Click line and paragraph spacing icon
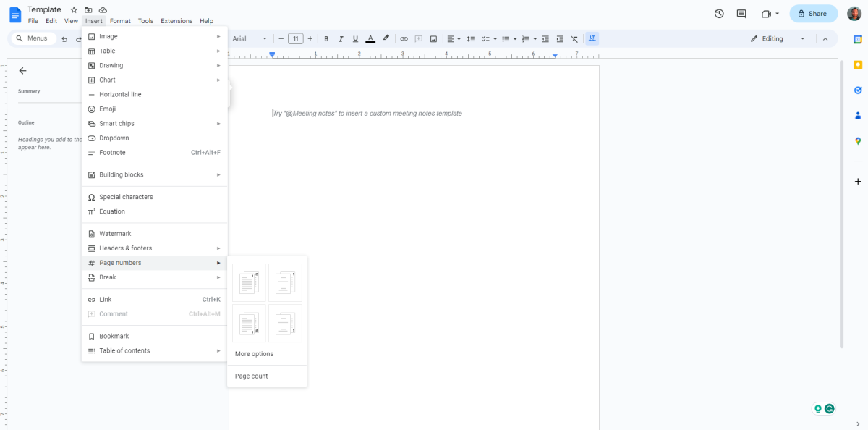Image resolution: width=868 pixels, height=430 pixels. 471,38
